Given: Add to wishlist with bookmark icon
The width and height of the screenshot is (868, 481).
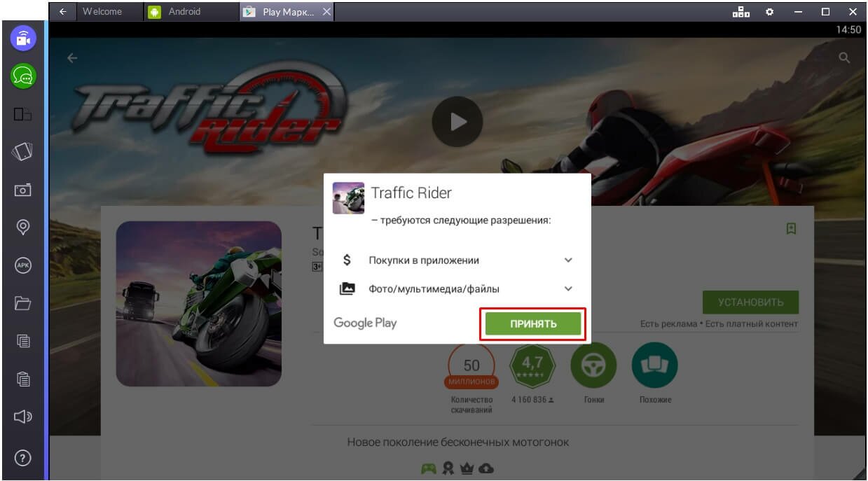Looking at the screenshot, I should click(791, 229).
